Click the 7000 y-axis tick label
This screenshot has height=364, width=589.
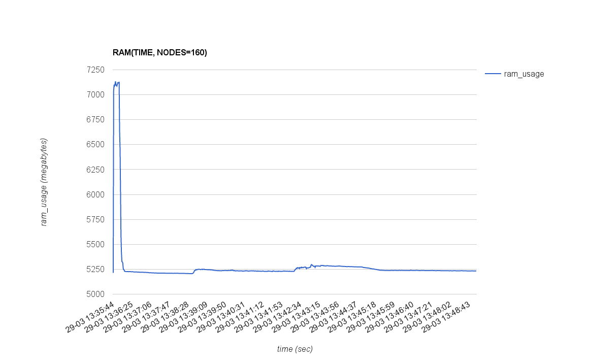point(95,94)
